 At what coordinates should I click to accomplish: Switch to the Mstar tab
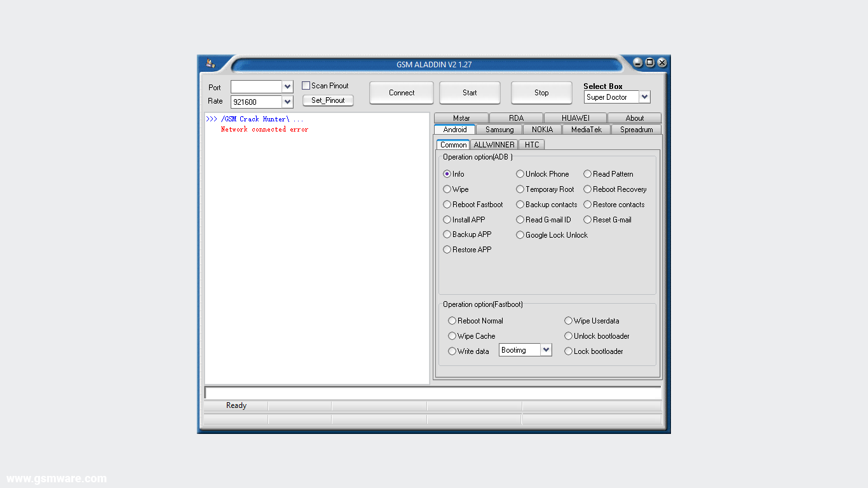pyautogui.click(x=461, y=118)
